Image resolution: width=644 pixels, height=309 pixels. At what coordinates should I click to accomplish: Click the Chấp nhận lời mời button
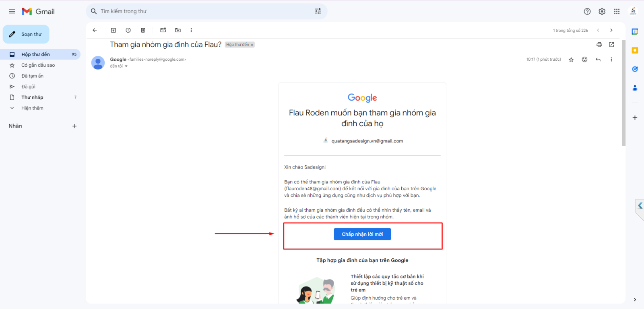362,234
